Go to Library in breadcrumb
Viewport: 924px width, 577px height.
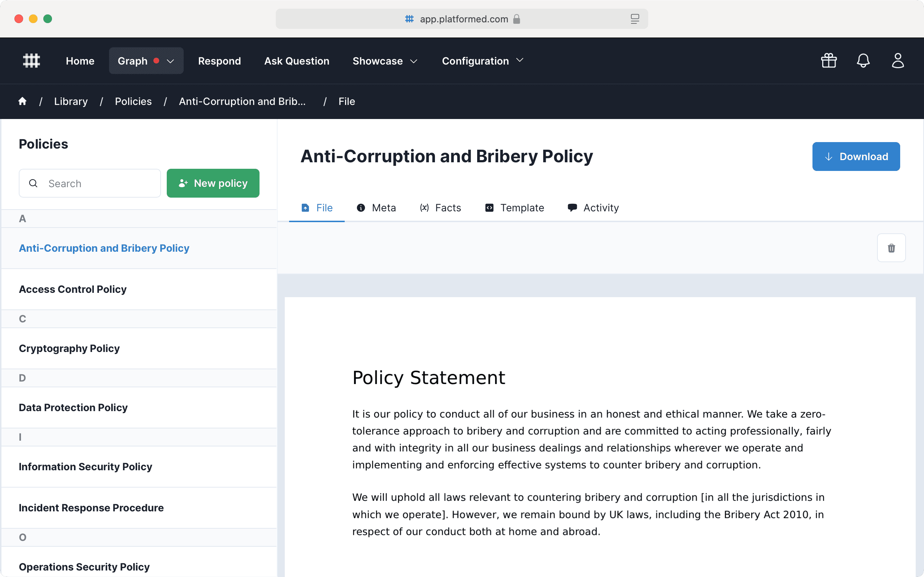[71, 101]
